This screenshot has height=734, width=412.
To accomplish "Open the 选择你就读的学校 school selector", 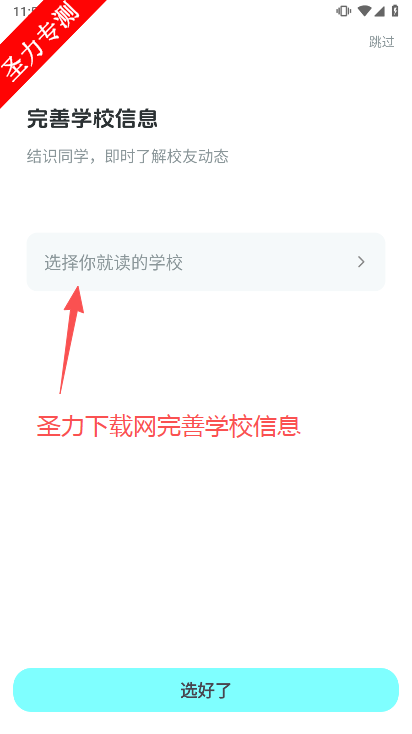I will coord(206,262).
